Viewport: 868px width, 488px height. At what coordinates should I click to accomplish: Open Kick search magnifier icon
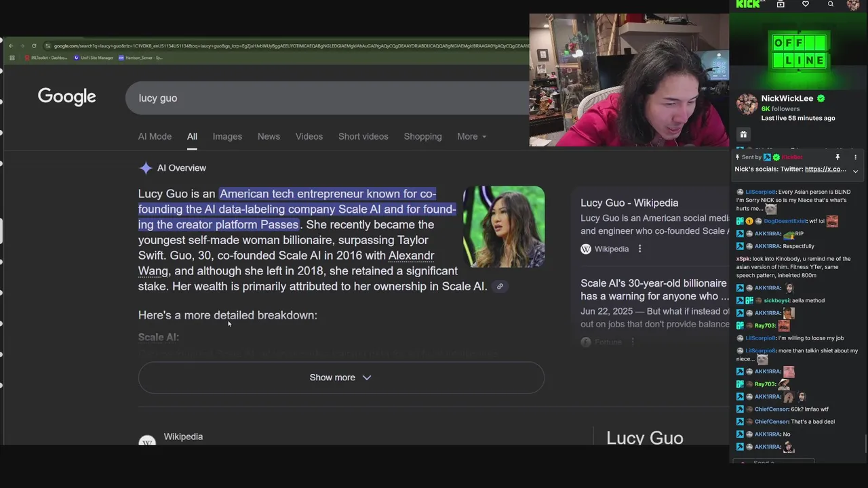[x=831, y=4]
